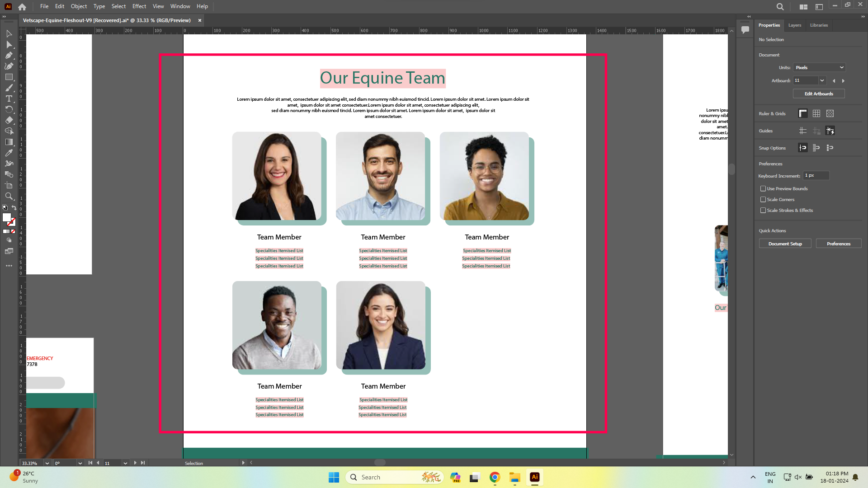The height and width of the screenshot is (488, 868).
Task: Enable Scale Corners checkbox
Action: pyautogui.click(x=763, y=199)
